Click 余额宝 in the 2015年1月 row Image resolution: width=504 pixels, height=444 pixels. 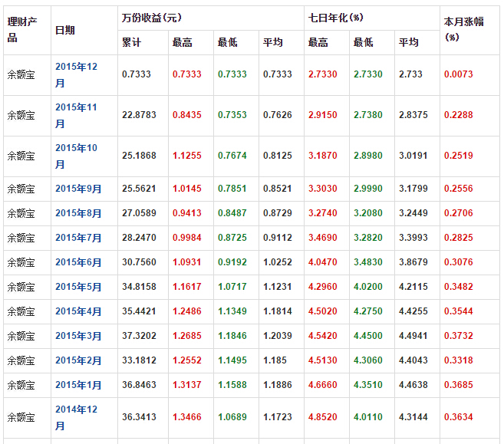click(x=21, y=385)
